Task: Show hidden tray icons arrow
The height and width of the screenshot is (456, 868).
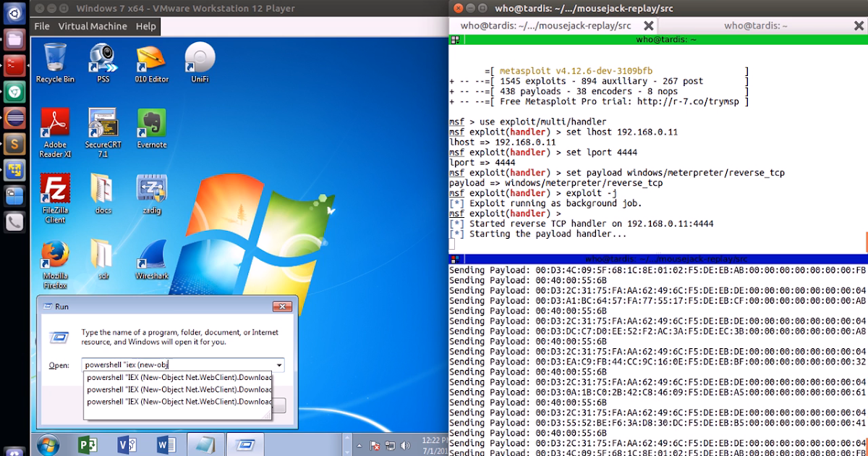Action: [x=359, y=445]
